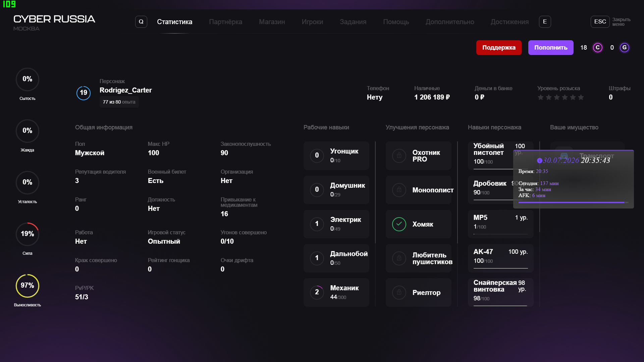
Task: Click the 'Сегодня: 137 мин' overlay line
Action: [539, 183]
